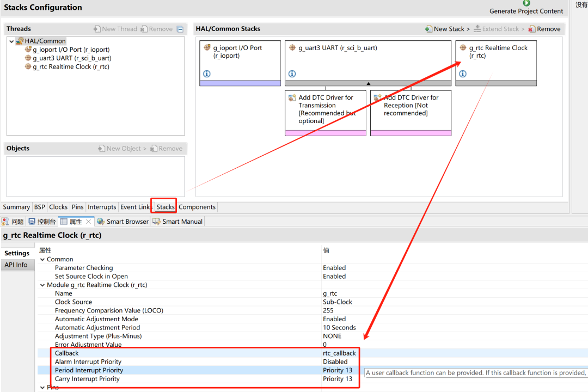Screen dimensions: 588x392
Task: Collapse the HAL/Common tree node
Action: [11, 41]
